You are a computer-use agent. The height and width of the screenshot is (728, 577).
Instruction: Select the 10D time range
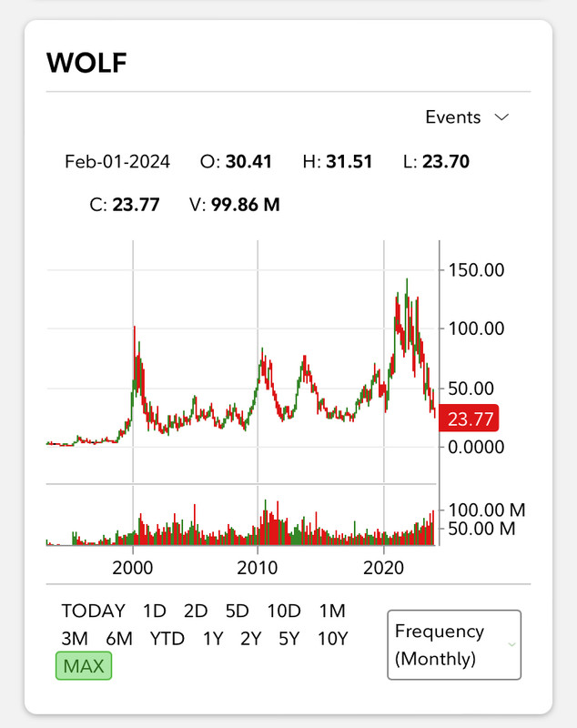[284, 611]
